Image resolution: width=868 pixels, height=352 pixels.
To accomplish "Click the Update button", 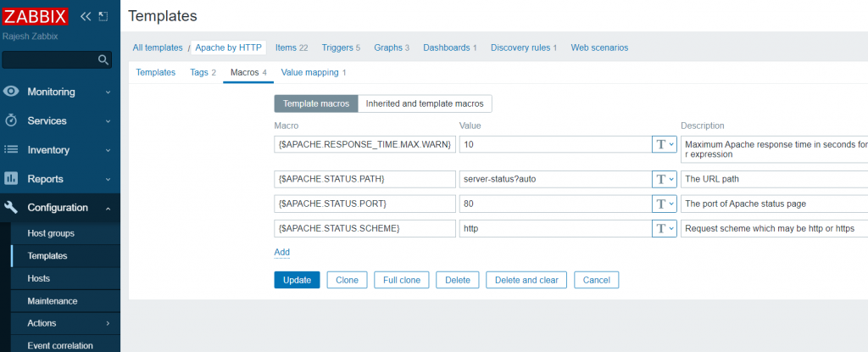I will point(297,280).
